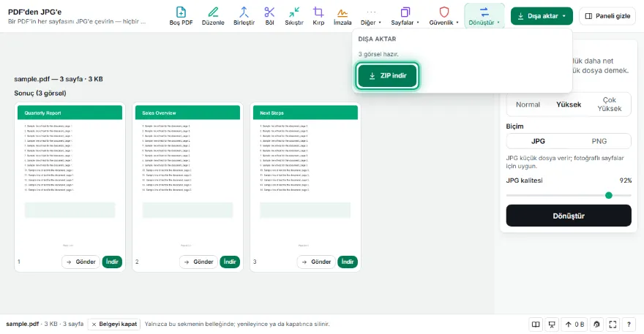This screenshot has width=644, height=334.
Task: Choose the Böl scissors split tool
Action: tap(269, 16)
